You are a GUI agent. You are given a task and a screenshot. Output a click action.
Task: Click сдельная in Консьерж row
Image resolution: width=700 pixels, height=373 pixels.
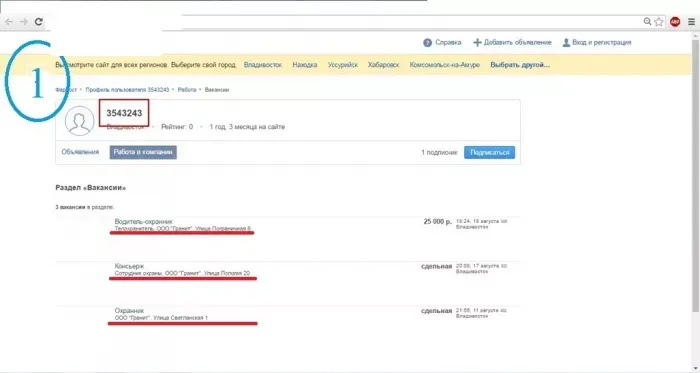(x=437, y=266)
